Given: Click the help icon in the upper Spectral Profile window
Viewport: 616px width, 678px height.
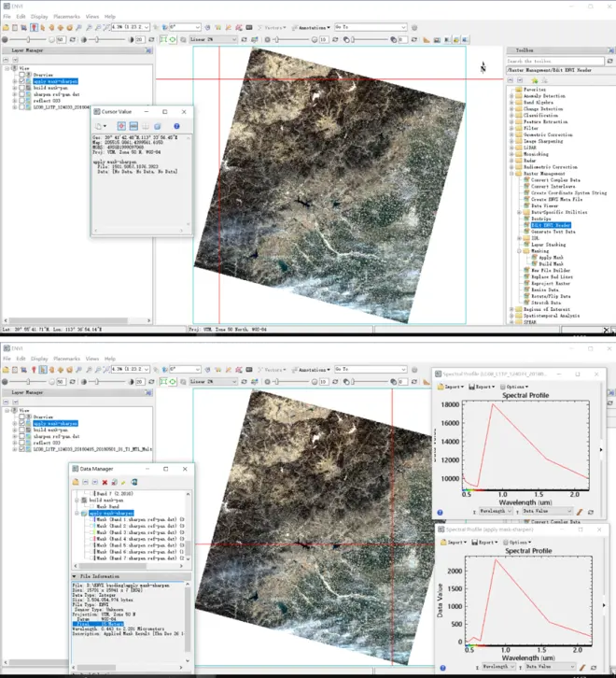Looking at the screenshot, I should point(440,513).
